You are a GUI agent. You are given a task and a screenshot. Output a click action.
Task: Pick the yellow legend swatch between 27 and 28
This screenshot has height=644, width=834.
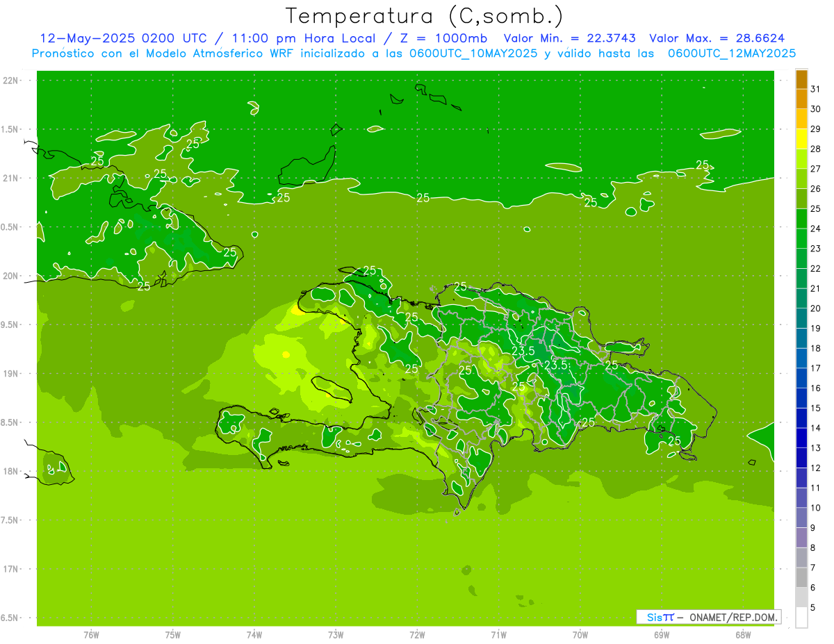(x=801, y=159)
